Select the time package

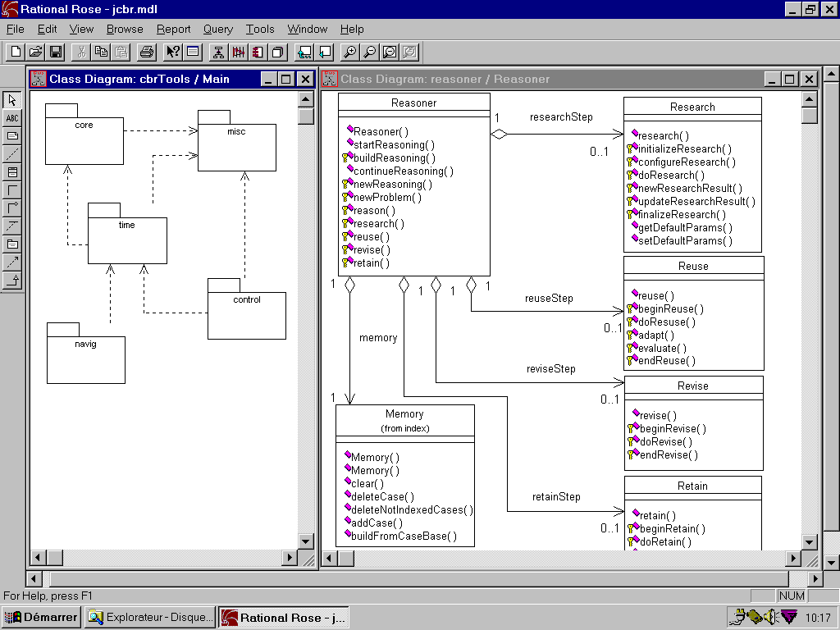127,234
